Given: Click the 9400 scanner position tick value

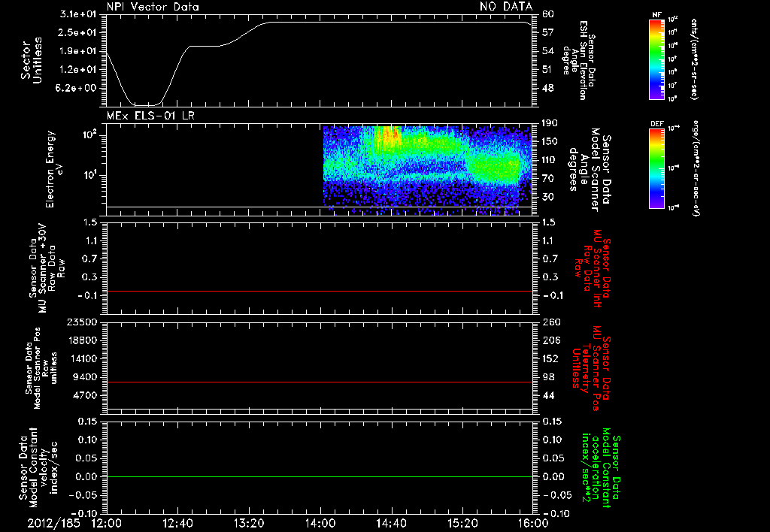Looking at the screenshot, I should point(84,377).
